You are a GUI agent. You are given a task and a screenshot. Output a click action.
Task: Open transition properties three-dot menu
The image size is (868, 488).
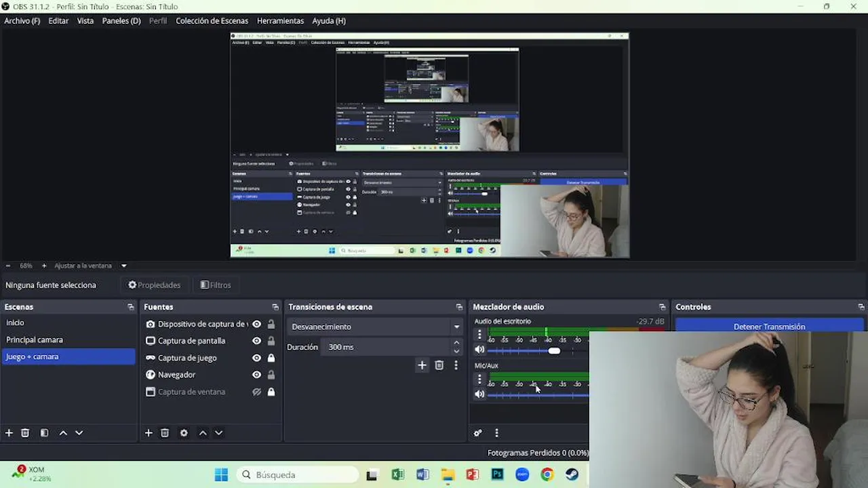(456, 365)
